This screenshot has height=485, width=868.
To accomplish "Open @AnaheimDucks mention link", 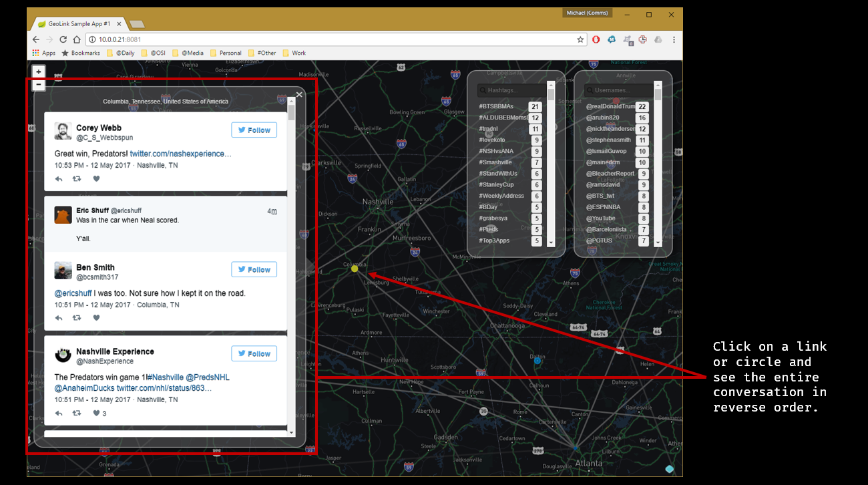I will [85, 388].
